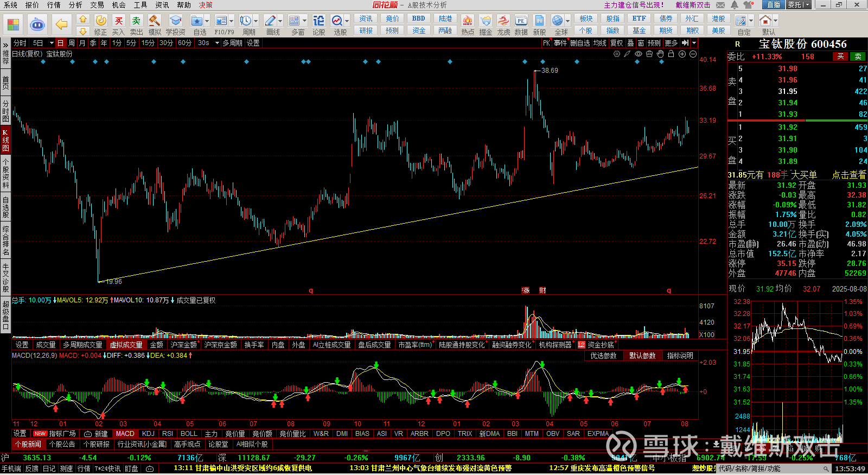Toggle the eye visibility icon on chart

[639, 54]
